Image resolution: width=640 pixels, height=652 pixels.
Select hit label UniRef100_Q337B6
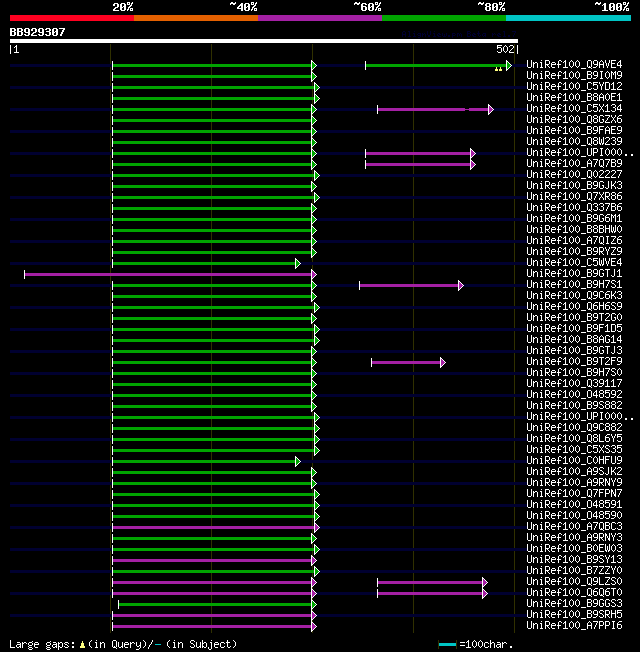pyautogui.click(x=574, y=207)
